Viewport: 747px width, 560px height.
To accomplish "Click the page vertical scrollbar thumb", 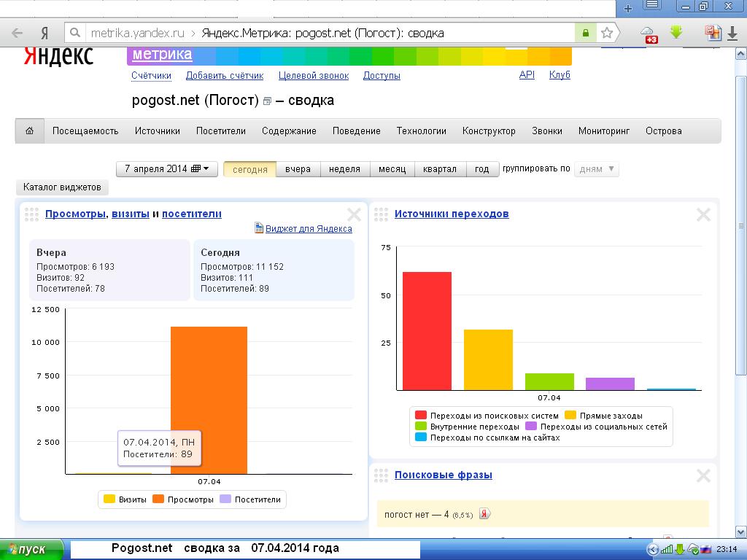I will 741,225.
